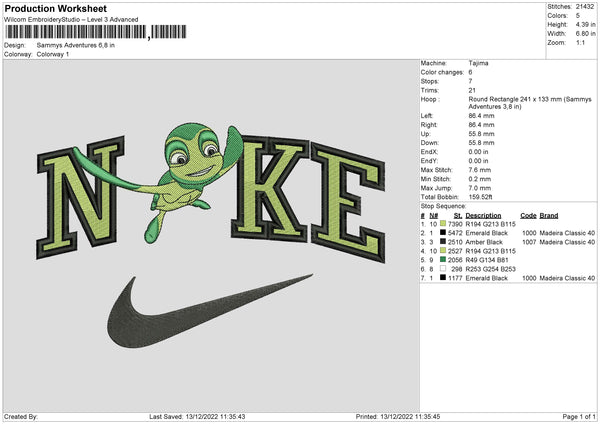Image resolution: width=600 pixels, height=424 pixels.
Task: Click the Max Jump value 7.0 mm
Action: tap(479, 188)
